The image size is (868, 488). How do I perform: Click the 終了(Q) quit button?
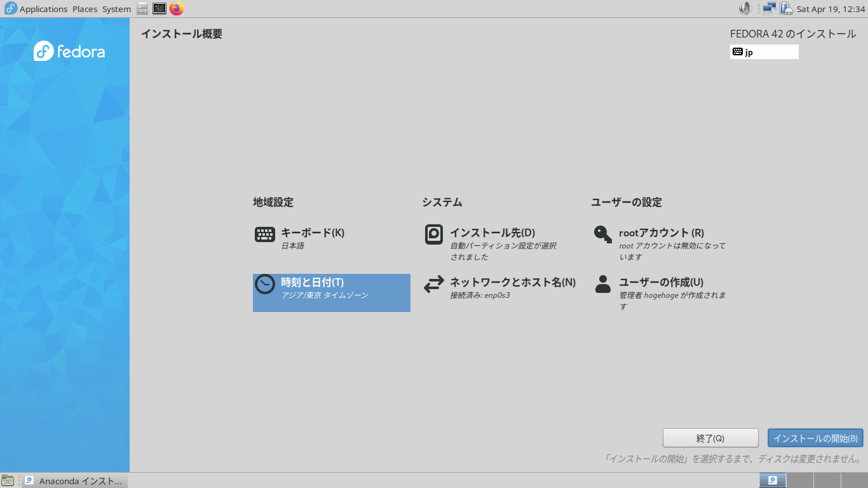pos(710,438)
